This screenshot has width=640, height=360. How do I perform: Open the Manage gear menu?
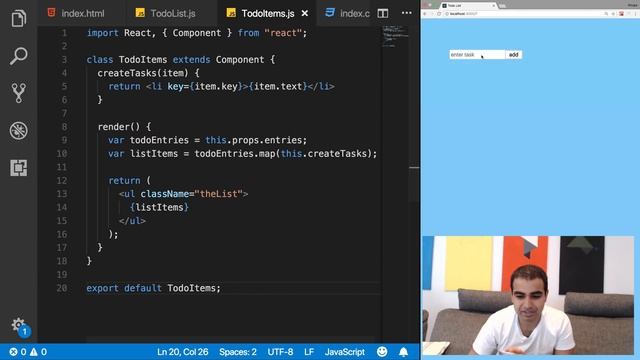[18, 325]
